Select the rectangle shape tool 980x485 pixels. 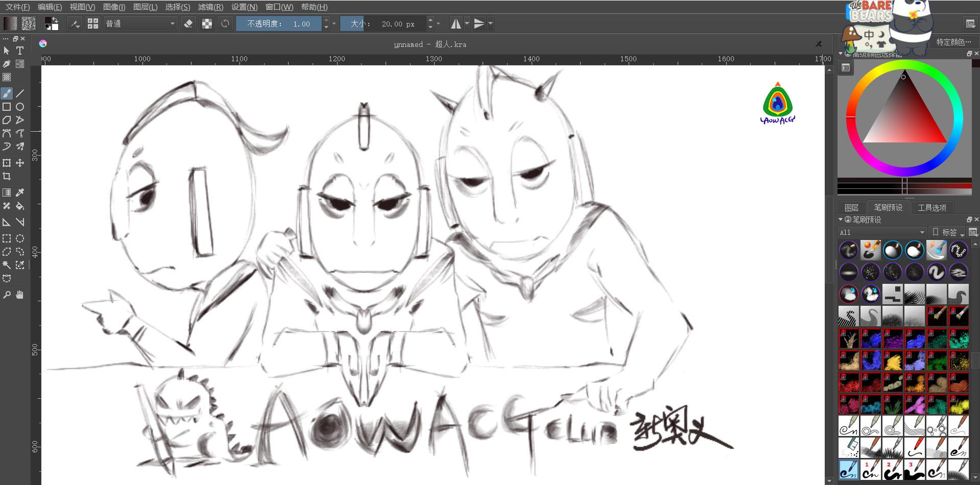[7, 107]
